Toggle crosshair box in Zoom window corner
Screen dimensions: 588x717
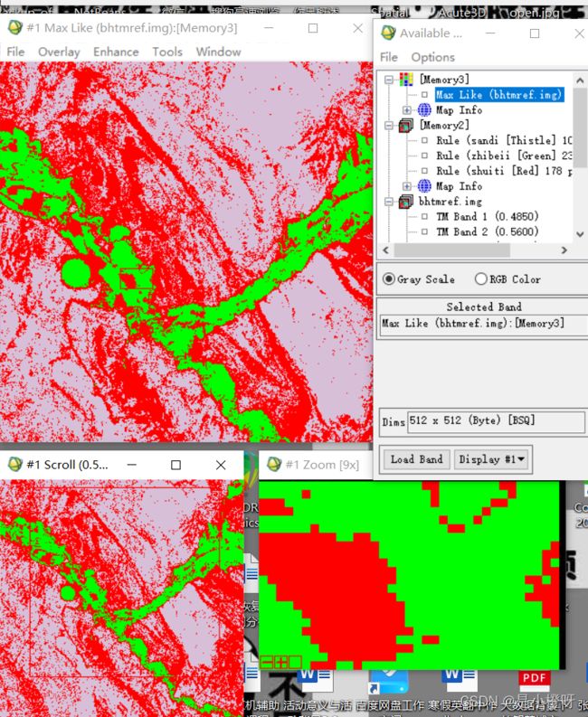(x=295, y=661)
